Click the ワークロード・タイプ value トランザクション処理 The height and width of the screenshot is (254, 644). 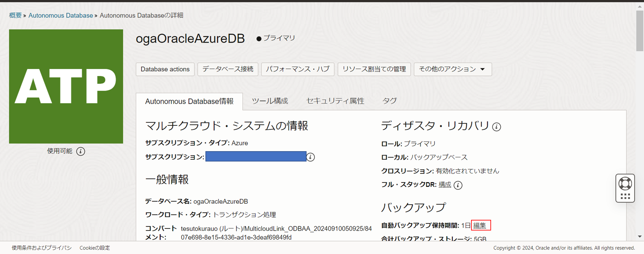point(244,215)
